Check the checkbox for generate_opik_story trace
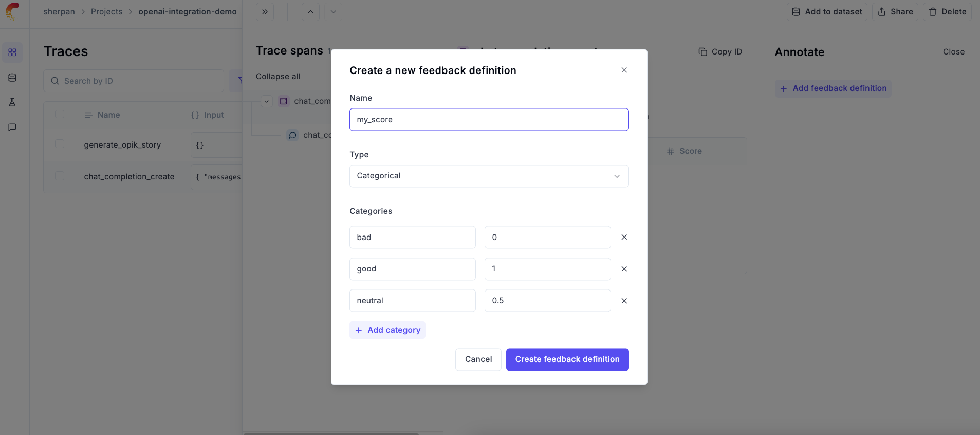Screen dimensions: 980x435 pyautogui.click(x=59, y=144)
